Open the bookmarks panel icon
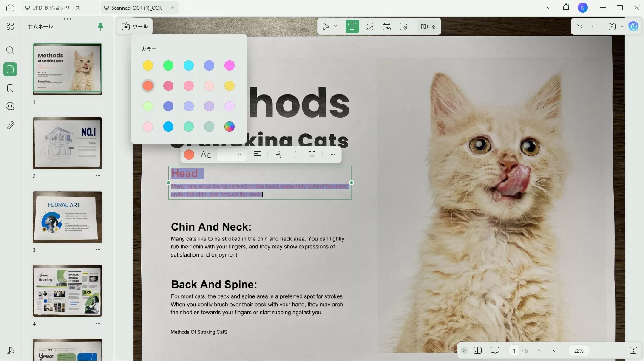The width and height of the screenshot is (644, 361). coord(10,88)
